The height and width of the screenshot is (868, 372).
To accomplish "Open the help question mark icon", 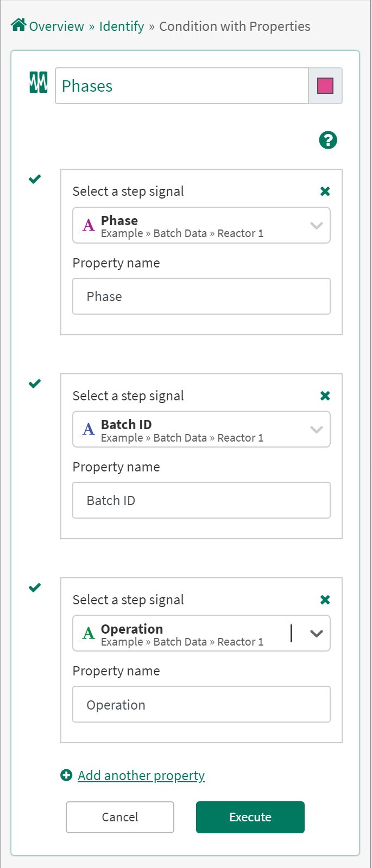I will tap(327, 140).
